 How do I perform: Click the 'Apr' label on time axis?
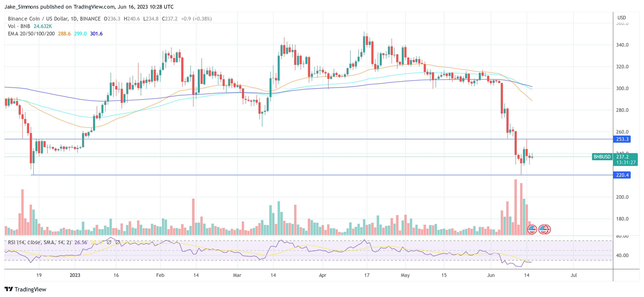[323, 275]
